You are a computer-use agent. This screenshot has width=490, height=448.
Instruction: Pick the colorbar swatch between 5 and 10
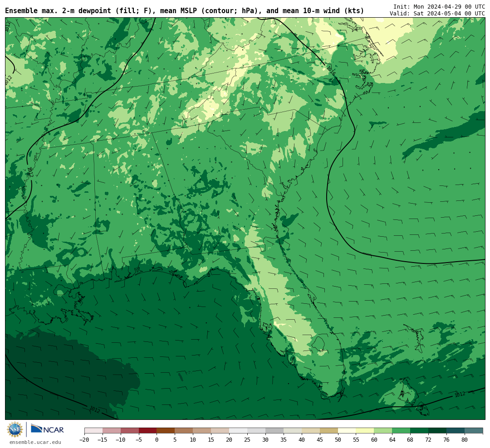184,431
